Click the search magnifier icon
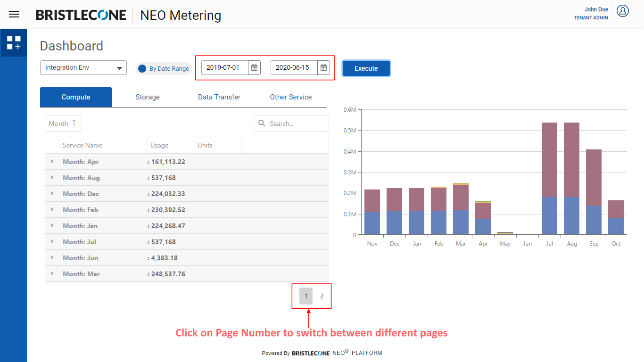The image size is (644, 362). click(x=262, y=123)
